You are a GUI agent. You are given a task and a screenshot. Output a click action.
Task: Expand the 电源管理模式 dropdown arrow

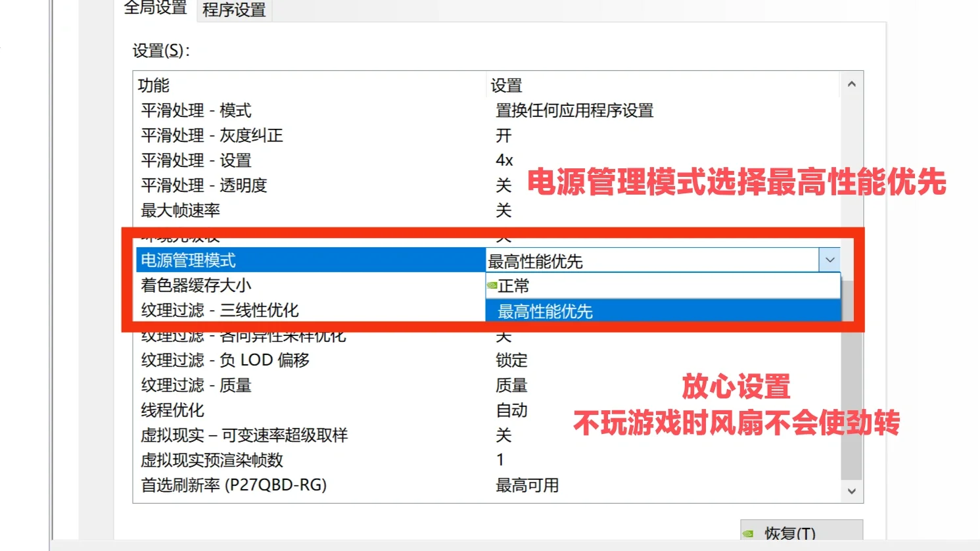pyautogui.click(x=829, y=260)
